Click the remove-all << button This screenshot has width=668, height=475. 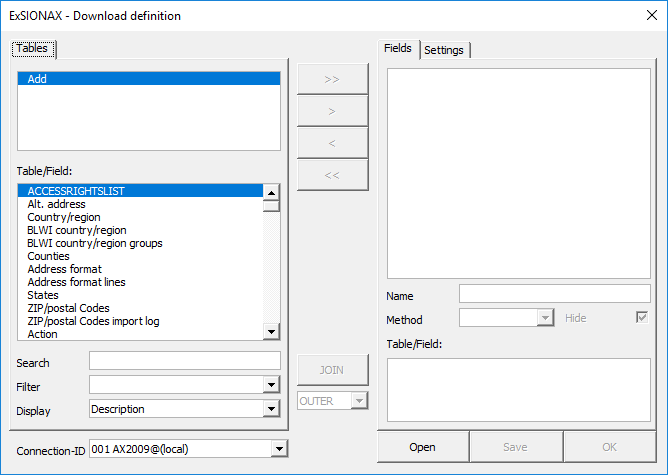pos(332,175)
